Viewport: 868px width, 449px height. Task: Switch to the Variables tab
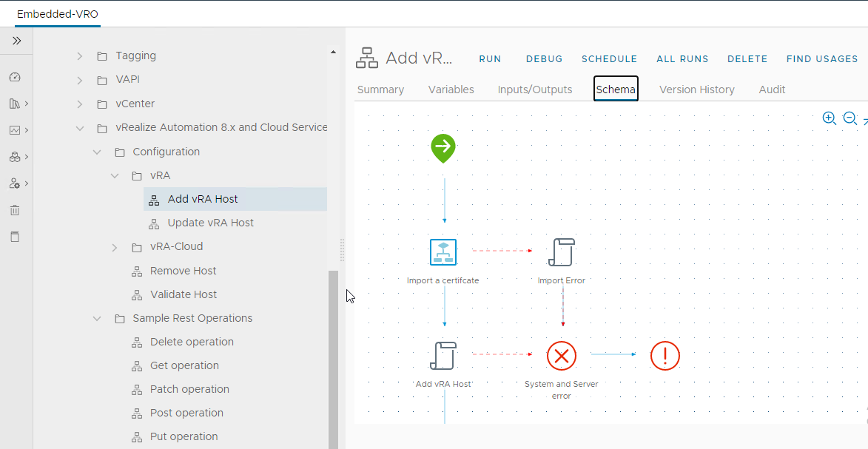pyautogui.click(x=451, y=89)
